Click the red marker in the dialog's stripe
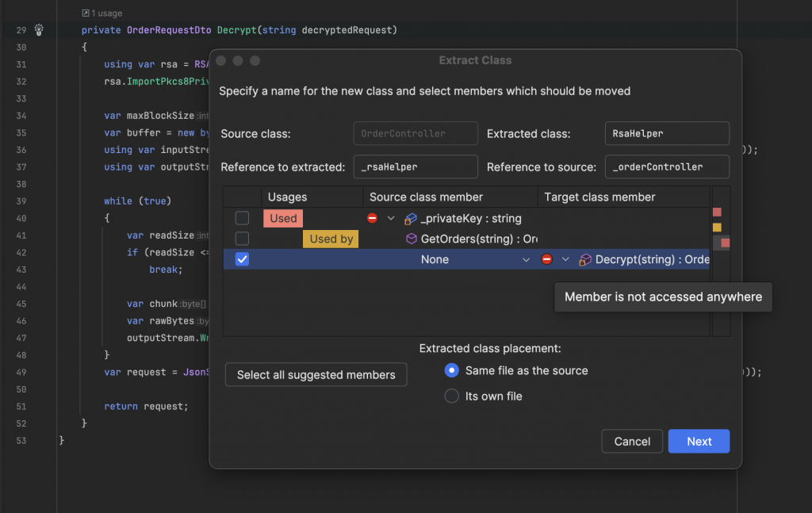This screenshot has width=812, height=513. tap(717, 212)
